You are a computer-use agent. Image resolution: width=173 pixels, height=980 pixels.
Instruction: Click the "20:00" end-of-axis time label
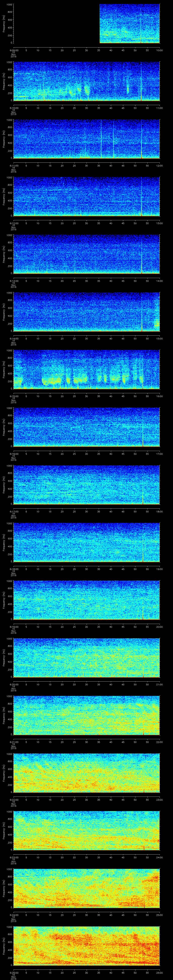tap(160, 627)
